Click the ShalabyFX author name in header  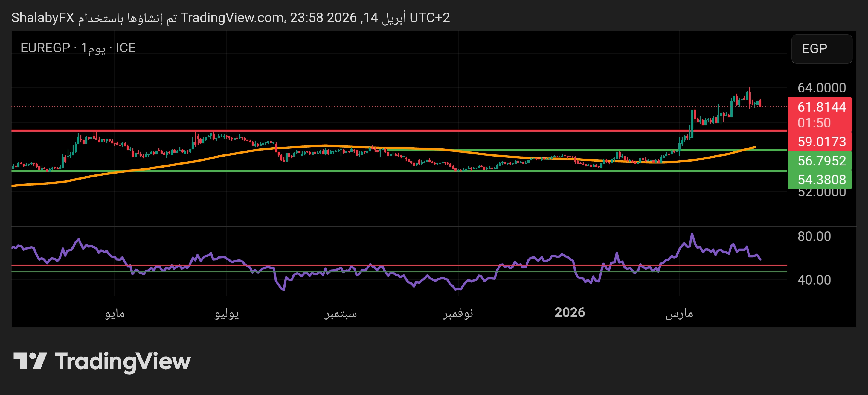(42, 18)
